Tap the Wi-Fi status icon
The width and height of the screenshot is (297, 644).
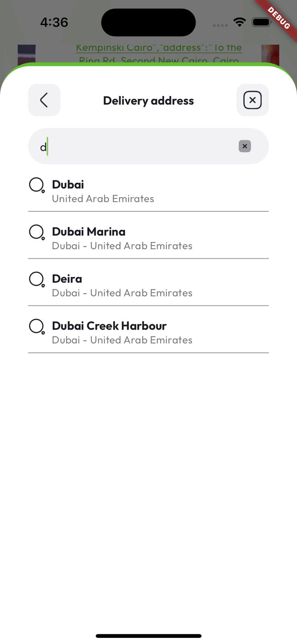tap(240, 22)
